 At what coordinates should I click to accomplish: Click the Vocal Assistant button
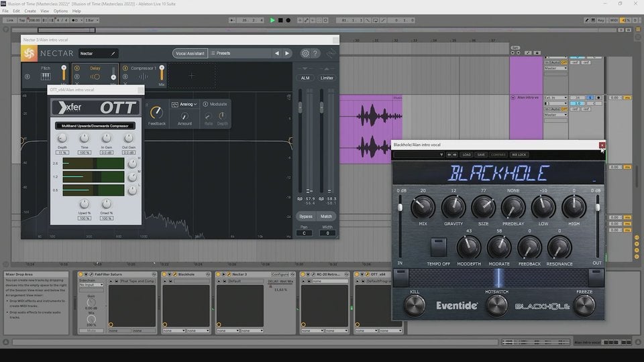pyautogui.click(x=189, y=53)
